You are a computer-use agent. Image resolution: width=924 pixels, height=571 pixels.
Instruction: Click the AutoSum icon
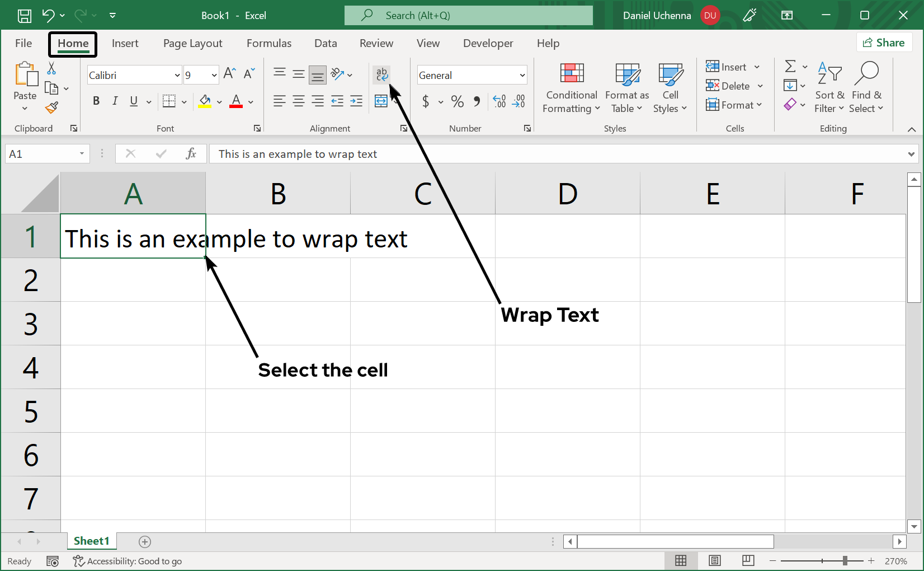click(790, 67)
